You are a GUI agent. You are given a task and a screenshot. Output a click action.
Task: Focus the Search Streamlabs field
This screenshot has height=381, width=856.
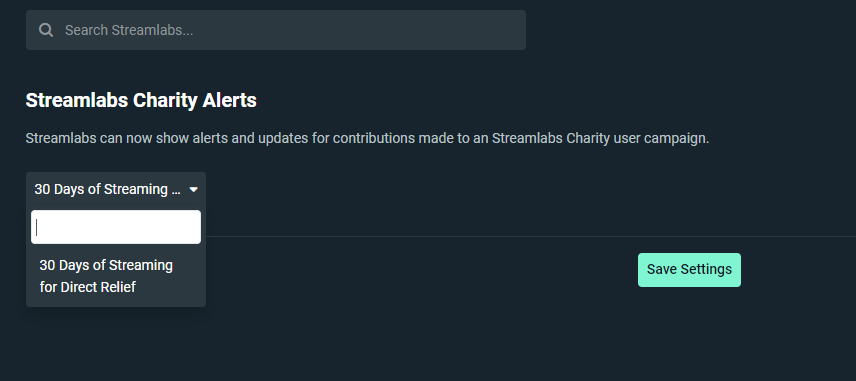tap(276, 30)
